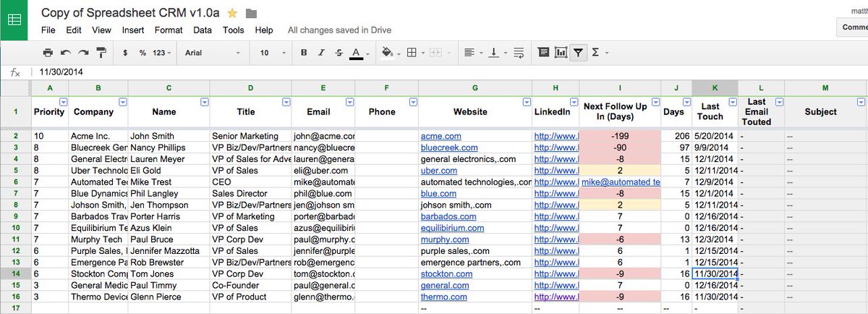Click the formula bar showing 11/30/2014
This screenshot has height=314, width=868.
(448, 72)
